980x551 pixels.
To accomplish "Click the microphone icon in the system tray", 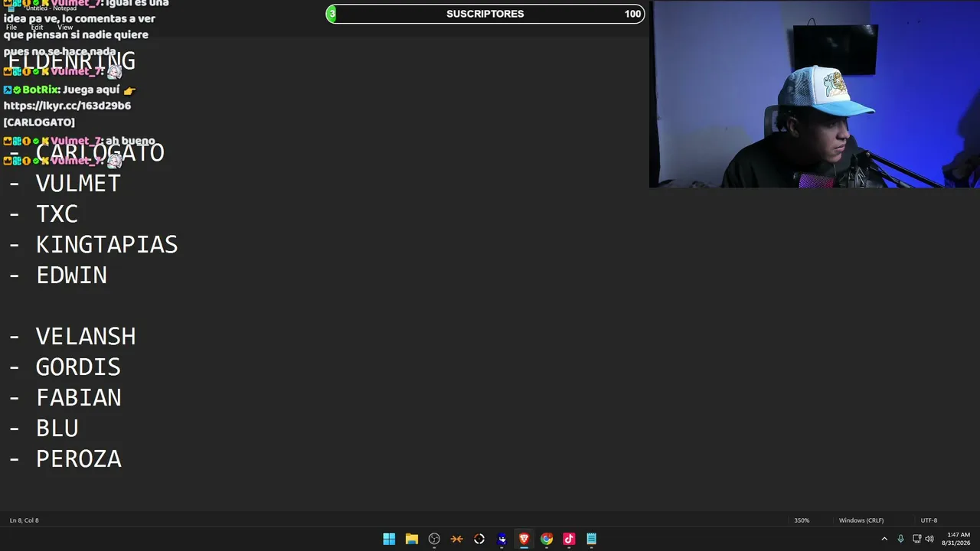I will click(900, 539).
